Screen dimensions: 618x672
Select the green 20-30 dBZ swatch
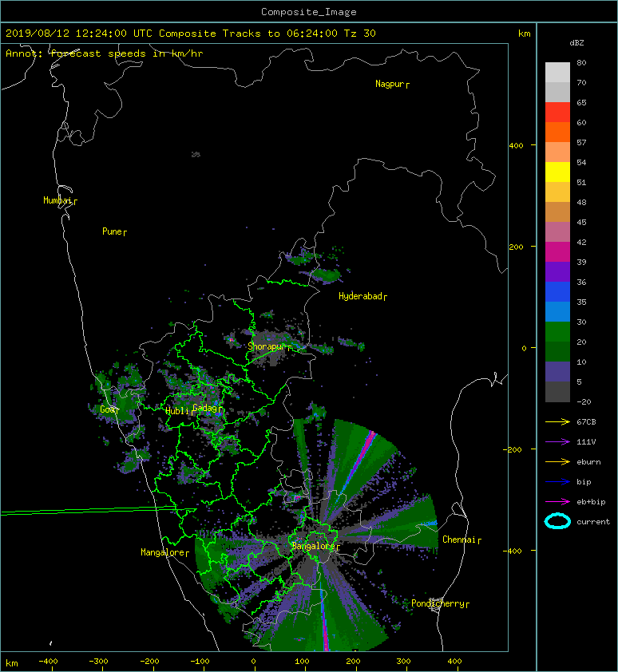tap(557, 331)
